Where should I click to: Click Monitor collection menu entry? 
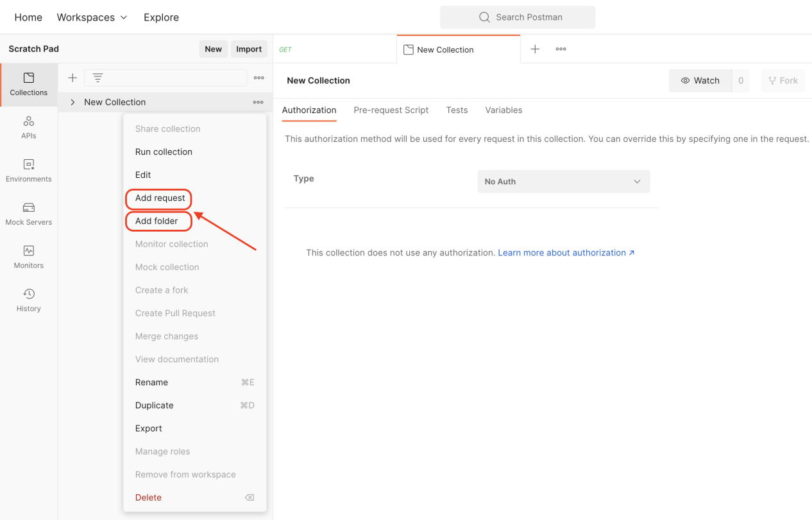[x=194, y=244]
